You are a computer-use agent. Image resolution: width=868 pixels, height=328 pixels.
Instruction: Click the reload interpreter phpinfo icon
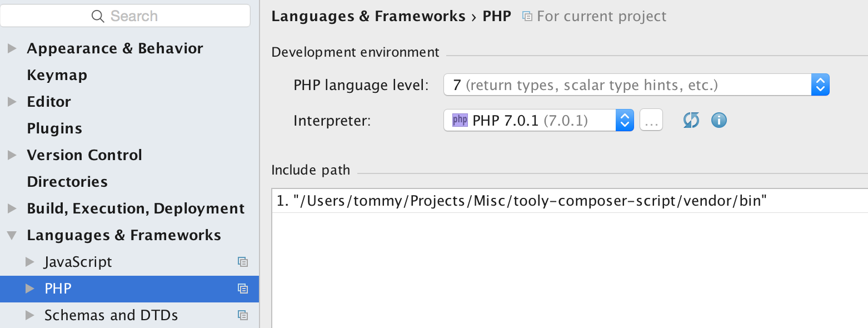point(691,120)
